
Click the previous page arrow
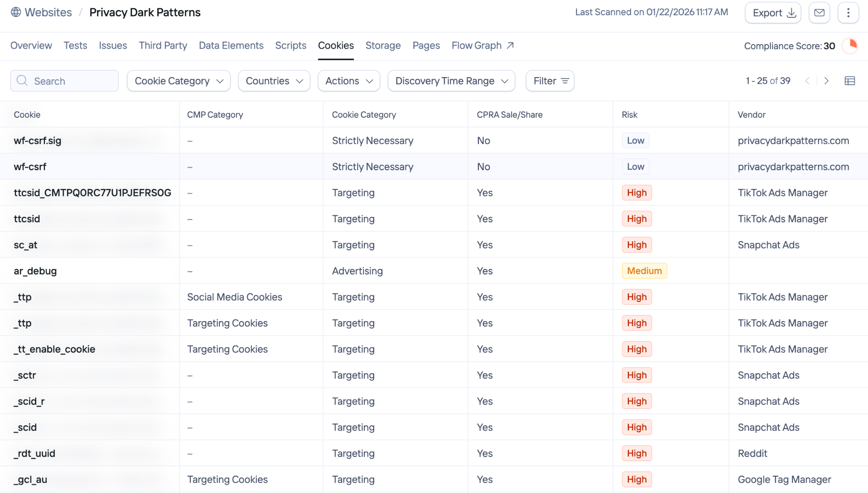[x=807, y=81]
